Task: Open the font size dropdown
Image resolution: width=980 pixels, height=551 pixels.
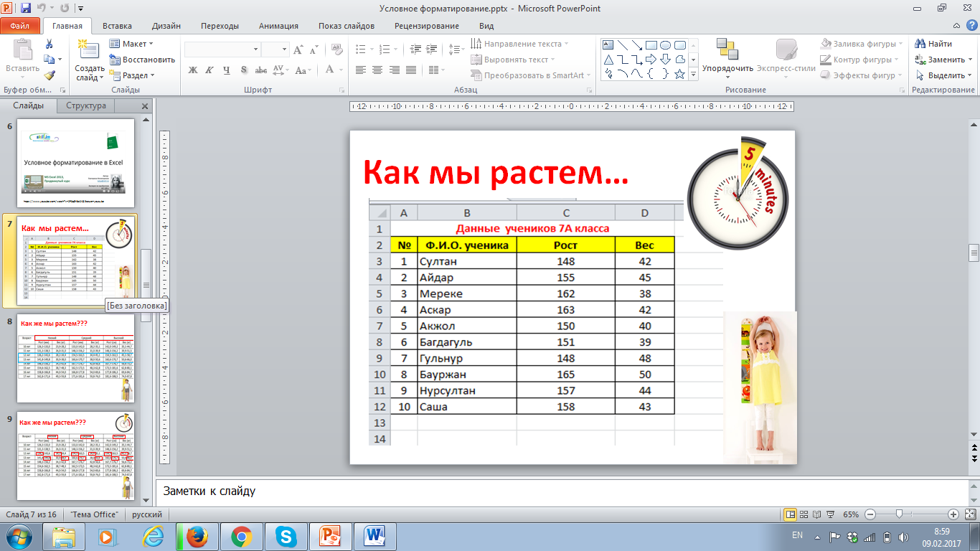Action: tap(284, 50)
